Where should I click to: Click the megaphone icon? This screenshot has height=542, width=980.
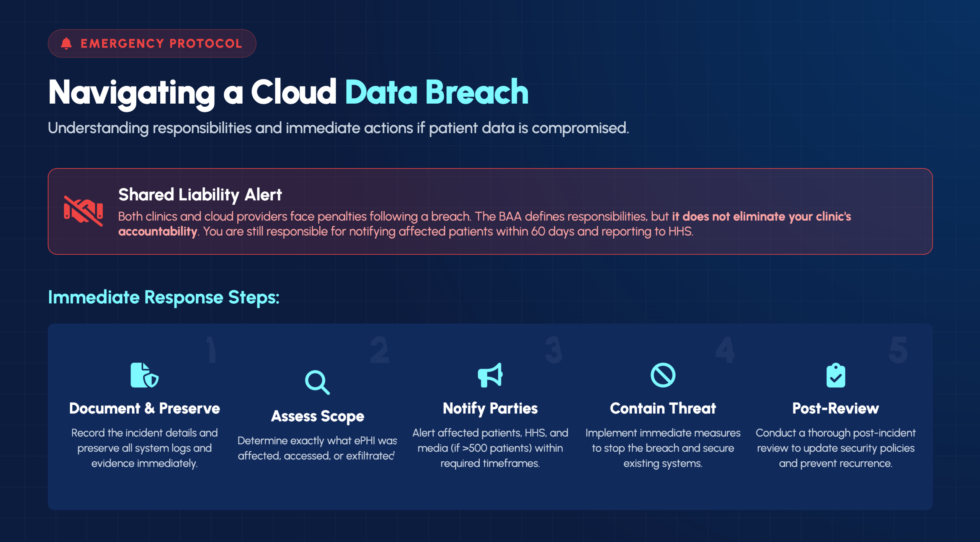pyautogui.click(x=490, y=375)
